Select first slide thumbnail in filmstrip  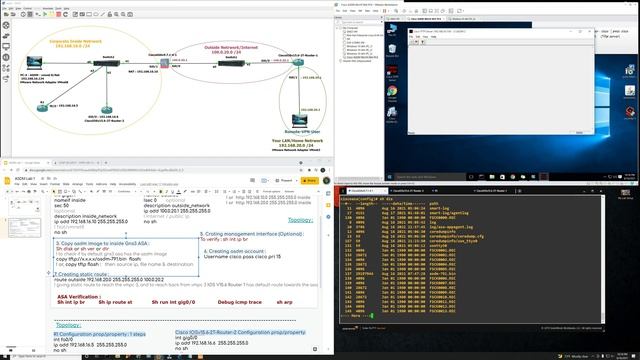[24, 207]
